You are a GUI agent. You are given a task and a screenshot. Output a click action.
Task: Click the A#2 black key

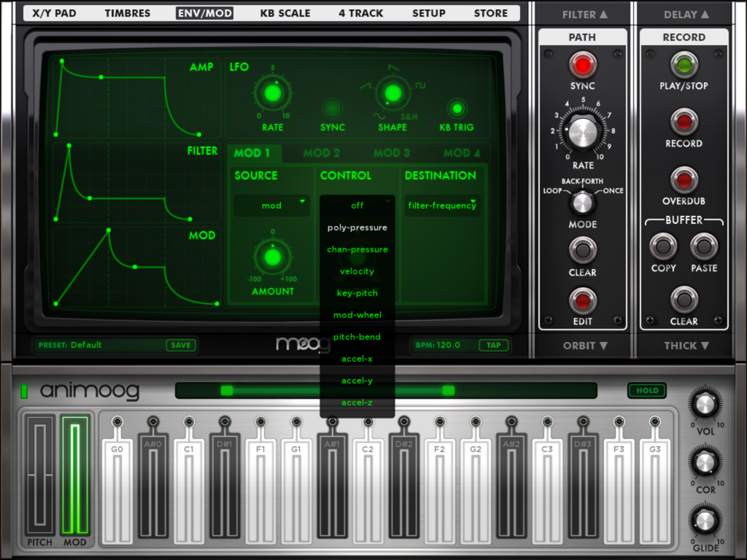coord(511,486)
